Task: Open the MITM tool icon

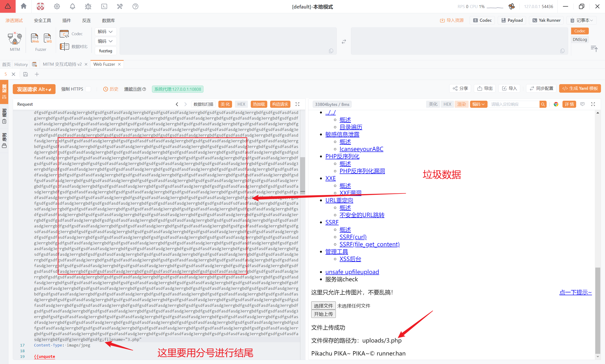Action: [x=15, y=39]
